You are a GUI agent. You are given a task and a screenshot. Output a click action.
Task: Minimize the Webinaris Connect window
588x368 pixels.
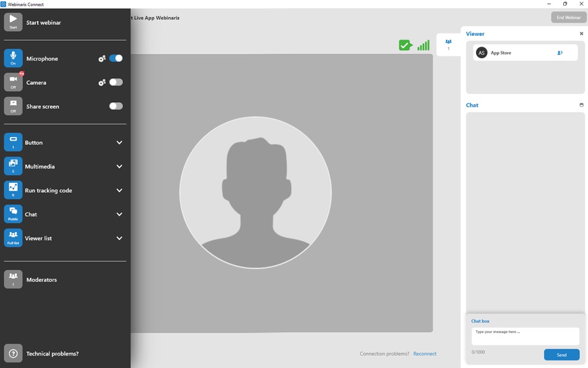tap(549, 4)
